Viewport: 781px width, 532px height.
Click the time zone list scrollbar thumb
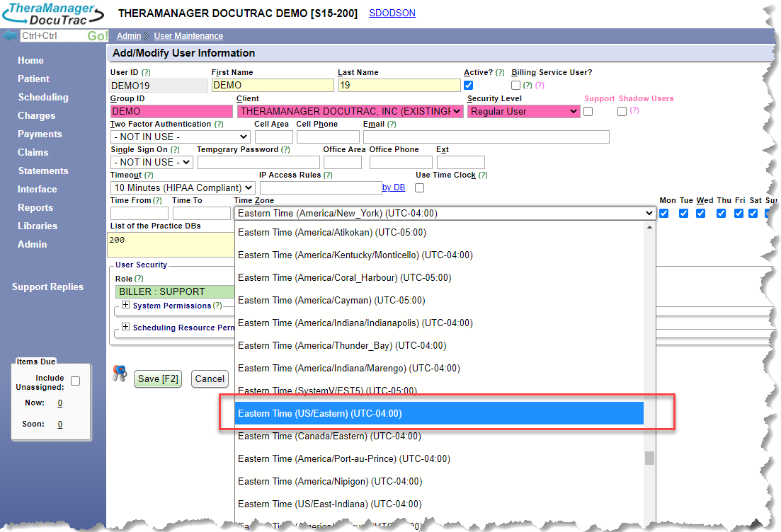(x=649, y=458)
